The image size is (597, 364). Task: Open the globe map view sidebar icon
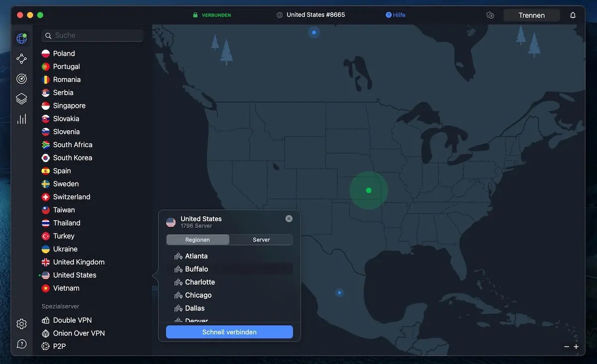(x=21, y=38)
